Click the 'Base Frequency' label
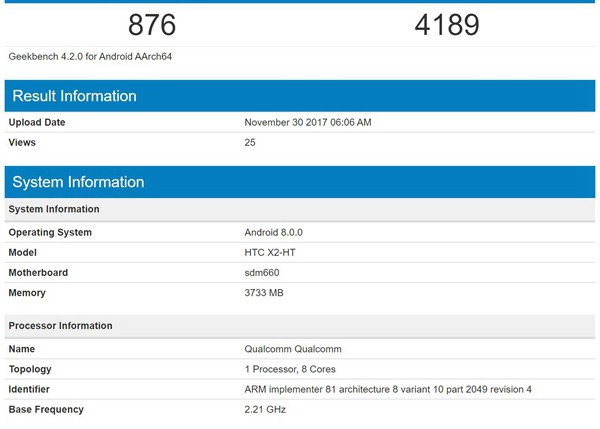Image resolution: width=600 pixels, height=429 pixels. pos(46,409)
